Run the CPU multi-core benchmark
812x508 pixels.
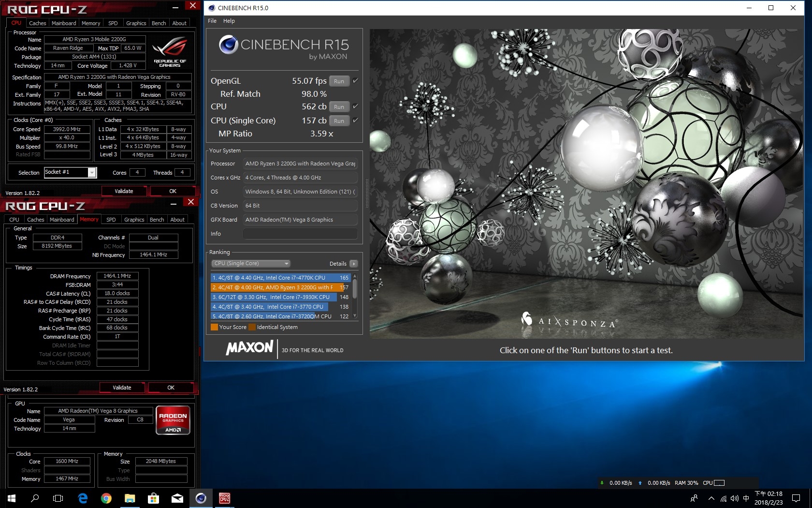coord(339,106)
